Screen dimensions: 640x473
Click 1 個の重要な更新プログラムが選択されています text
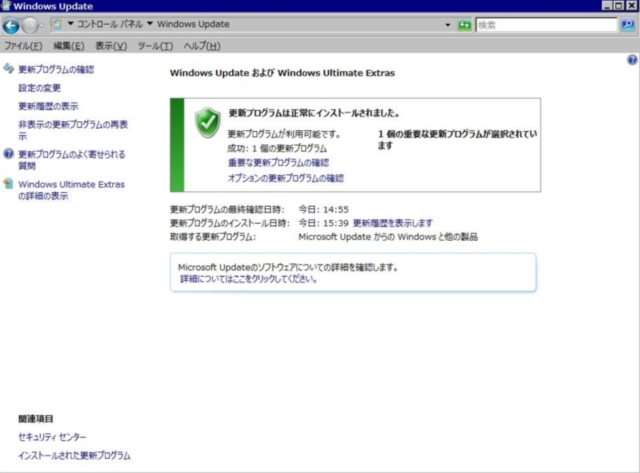click(457, 140)
